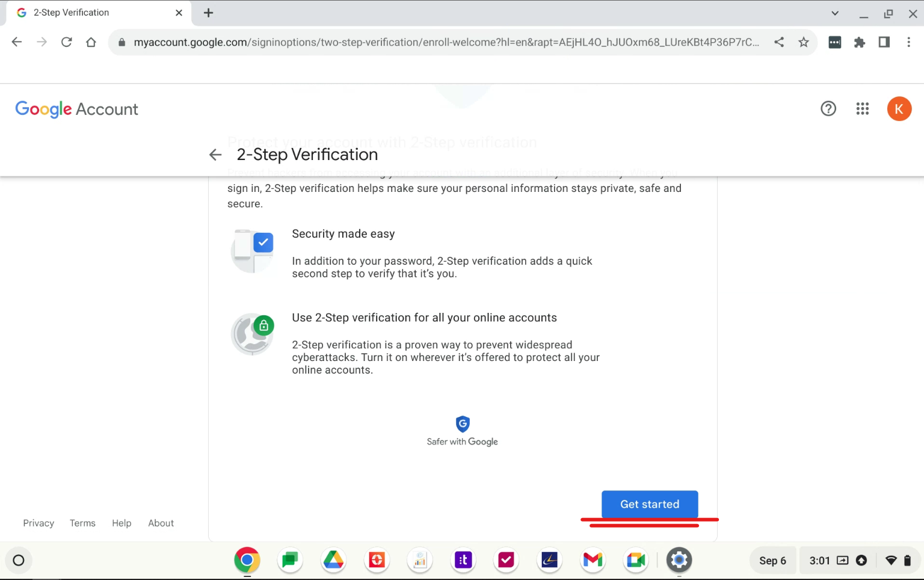The image size is (924, 580).
Task: Go back using arrow beside 2-Step Verification
Action: (215, 155)
